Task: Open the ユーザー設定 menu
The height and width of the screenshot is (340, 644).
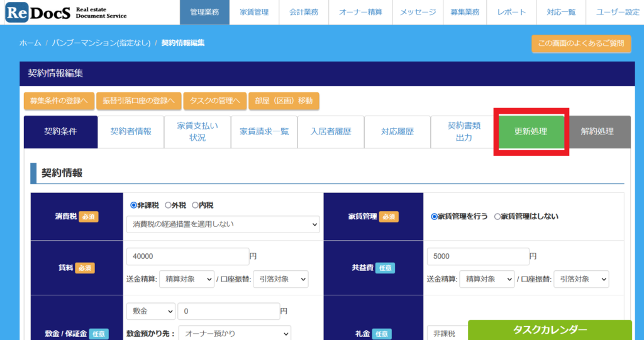Action: click(x=618, y=13)
